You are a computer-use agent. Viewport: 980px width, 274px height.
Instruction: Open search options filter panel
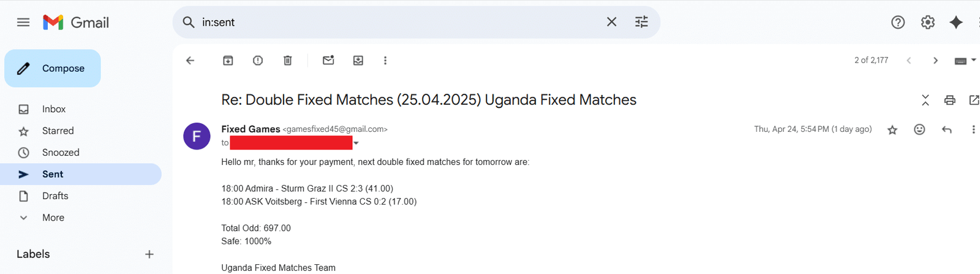point(641,22)
